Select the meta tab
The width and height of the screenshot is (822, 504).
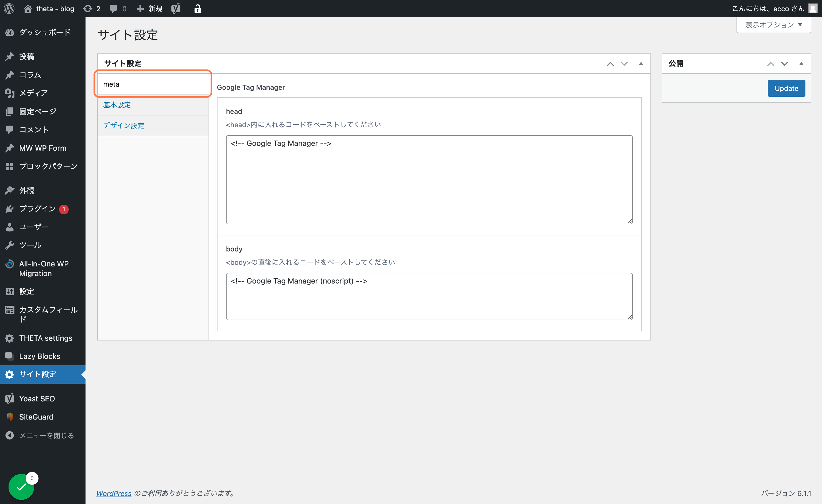(x=153, y=84)
